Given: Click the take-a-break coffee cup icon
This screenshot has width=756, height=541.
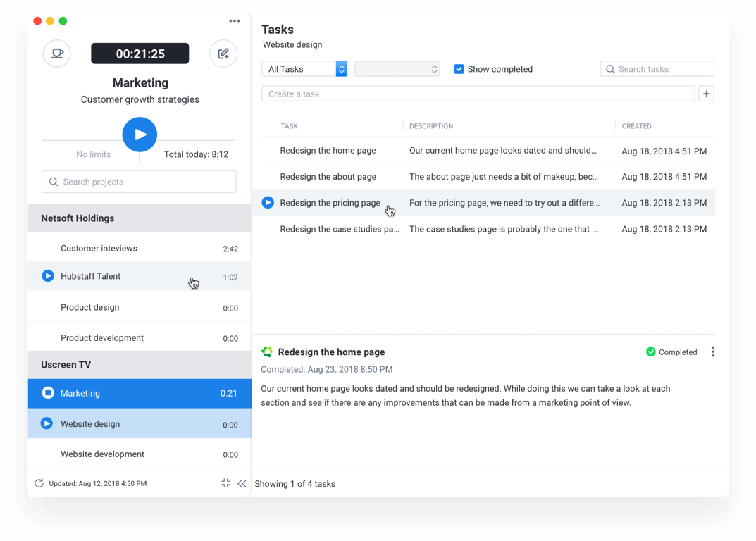Looking at the screenshot, I should [x=56, y=54].
